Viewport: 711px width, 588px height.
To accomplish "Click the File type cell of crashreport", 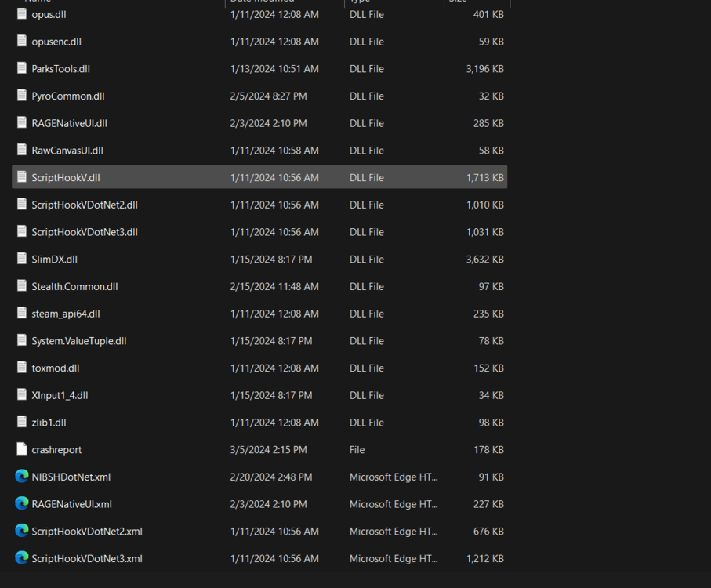I will click(x=357, y=450).
